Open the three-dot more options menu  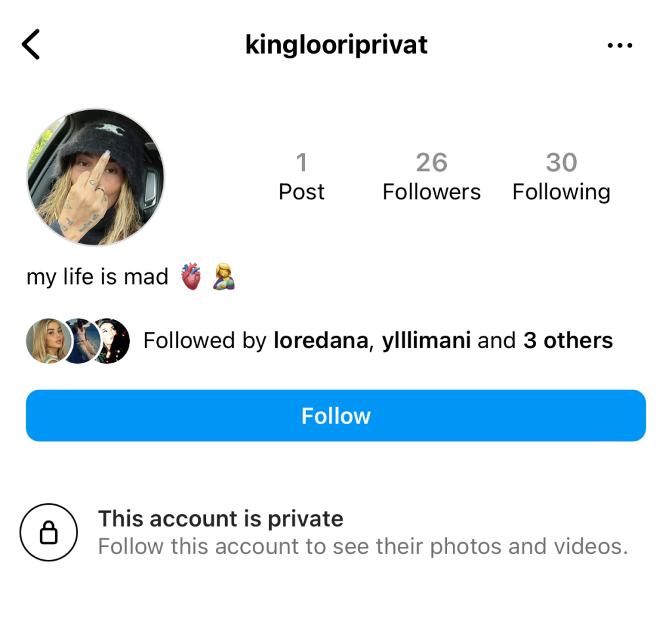click(x=619, y=45)
